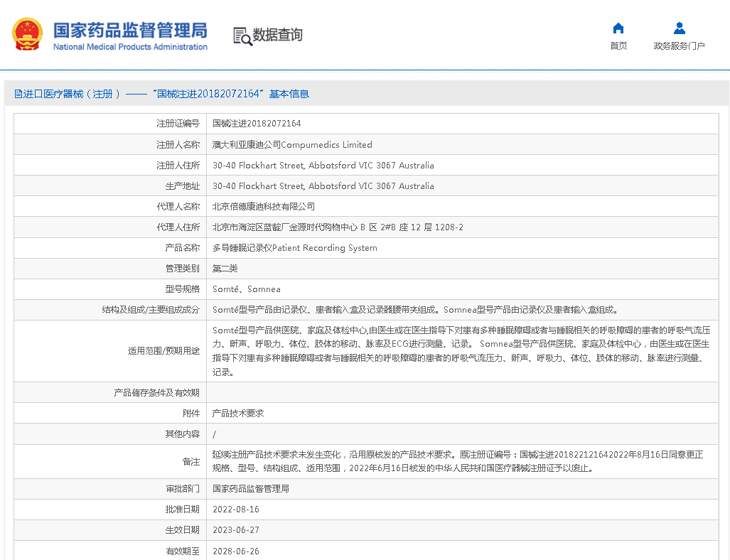Click attachment value 产品技术要求

[x=238, y=414]
